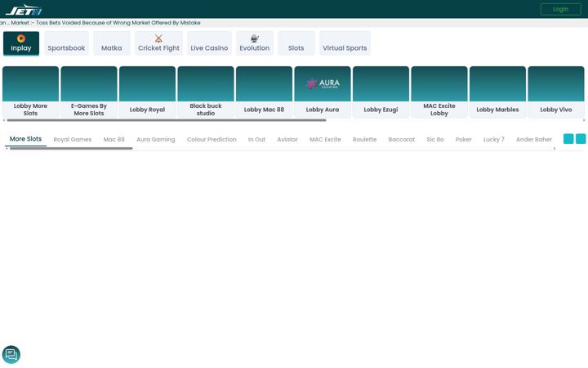Select the More Slots category tab

25,139
